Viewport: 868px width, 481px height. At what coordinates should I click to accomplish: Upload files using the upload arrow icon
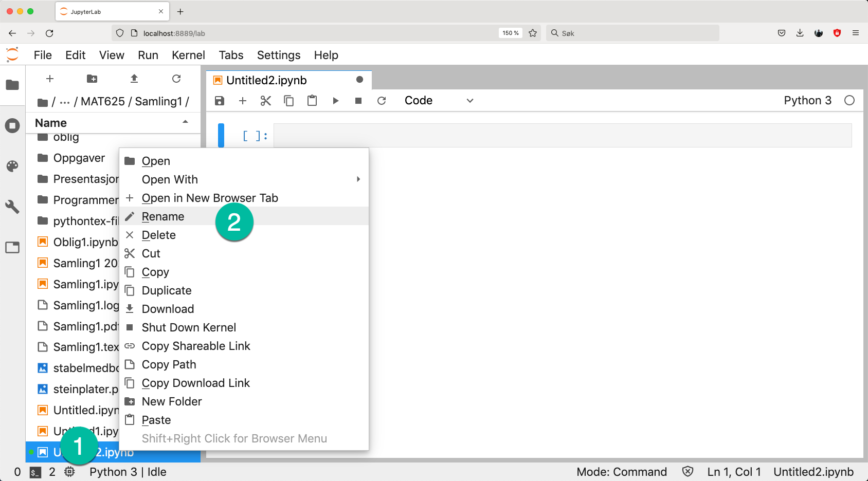[134, 79]
